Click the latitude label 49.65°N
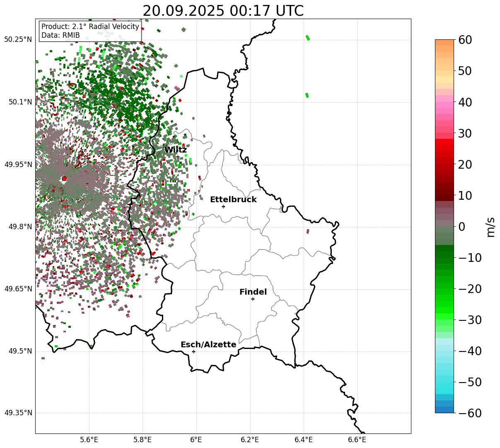 18,289
